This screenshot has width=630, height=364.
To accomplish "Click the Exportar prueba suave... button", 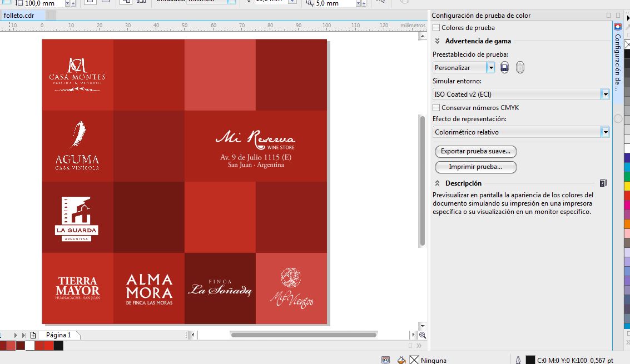I will tap(476, 152).
